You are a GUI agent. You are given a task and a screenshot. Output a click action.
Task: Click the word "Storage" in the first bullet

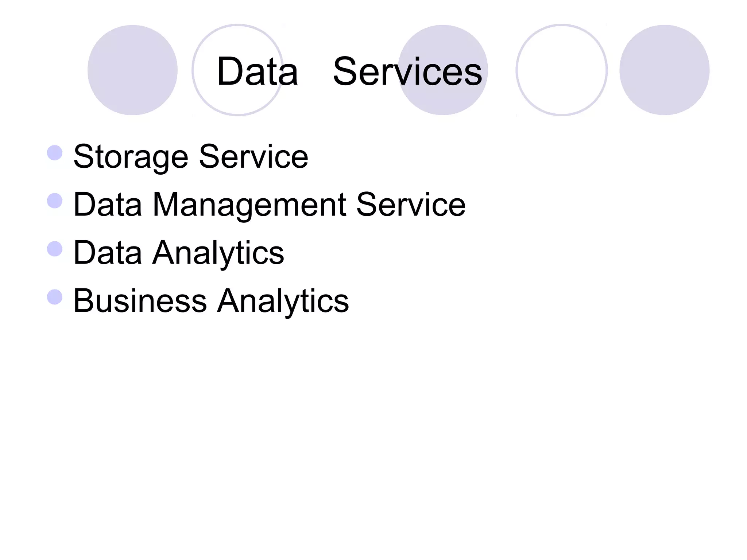[x=131, y=157]
